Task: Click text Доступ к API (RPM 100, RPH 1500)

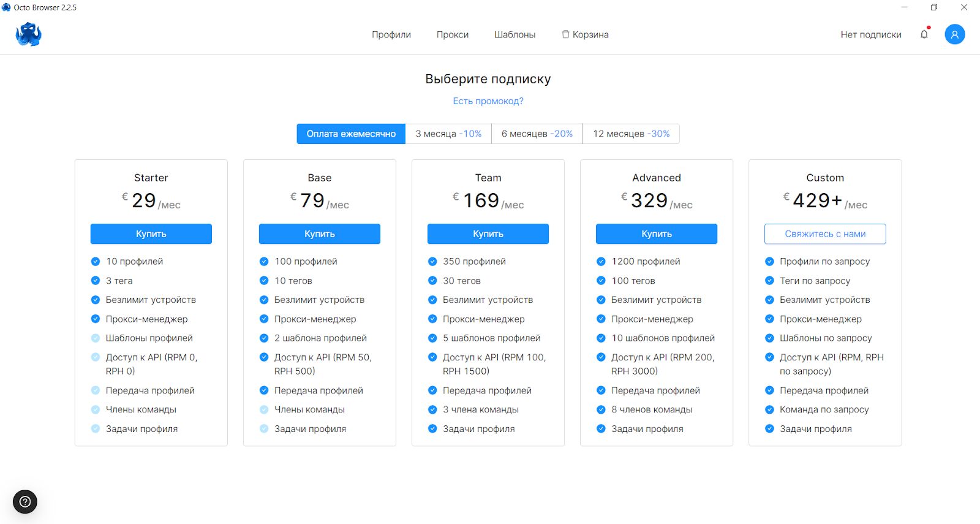Action: (494, 364)
